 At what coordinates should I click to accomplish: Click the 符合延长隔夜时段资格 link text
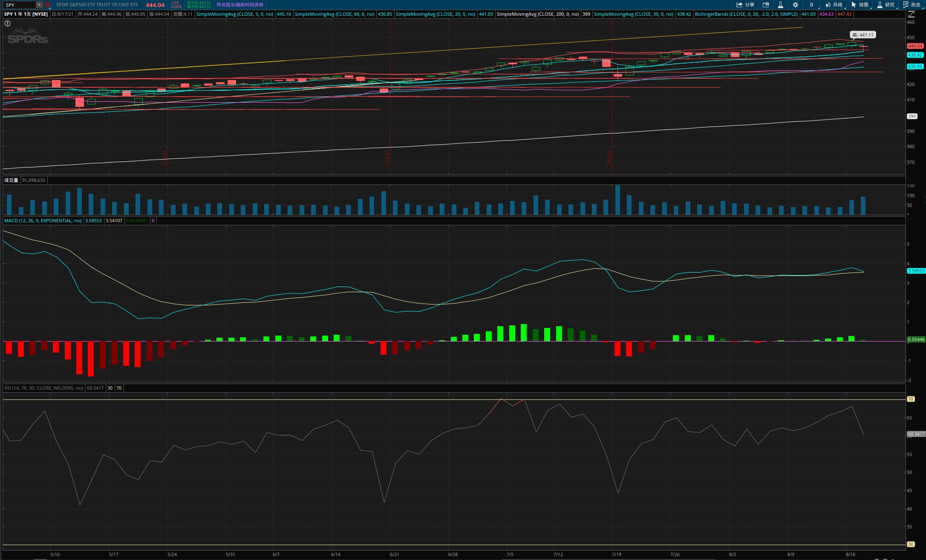[x=240, y=5]
